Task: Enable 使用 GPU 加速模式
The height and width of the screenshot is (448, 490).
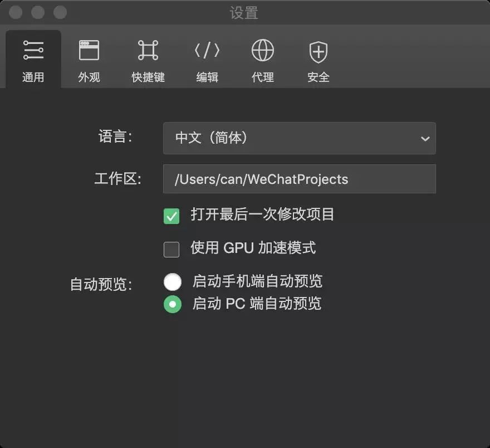Action: pos(171,249)
